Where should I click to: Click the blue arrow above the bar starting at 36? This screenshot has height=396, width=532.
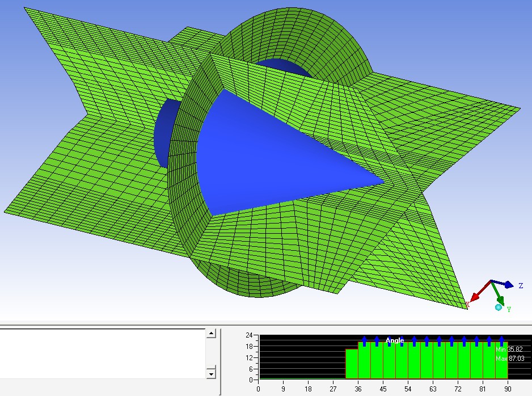364,340
